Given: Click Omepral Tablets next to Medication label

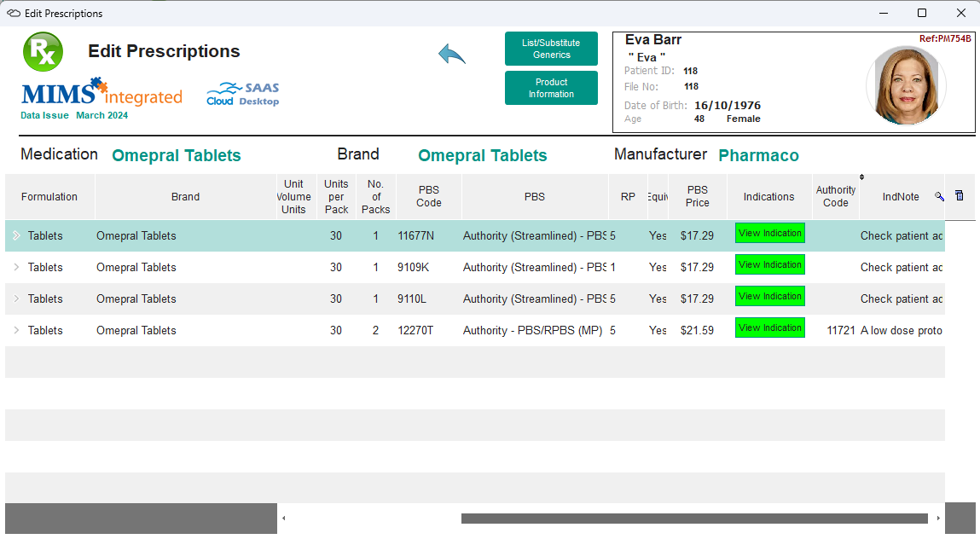Looking at the screenshot, I should 177,155.
